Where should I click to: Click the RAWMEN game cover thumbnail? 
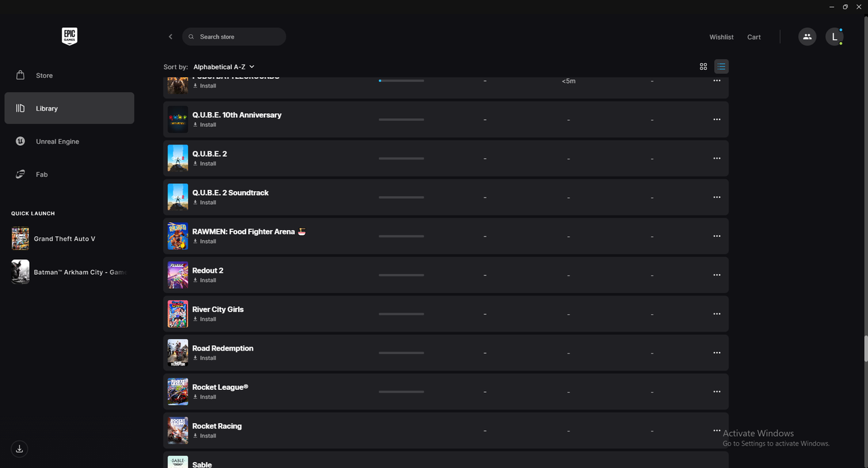point(178,236)
